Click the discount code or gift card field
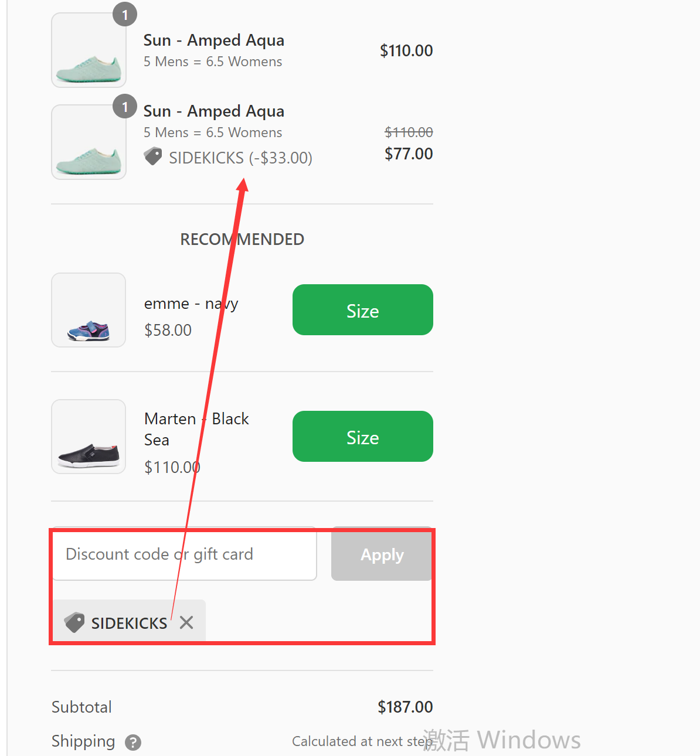 click(184, 554)
